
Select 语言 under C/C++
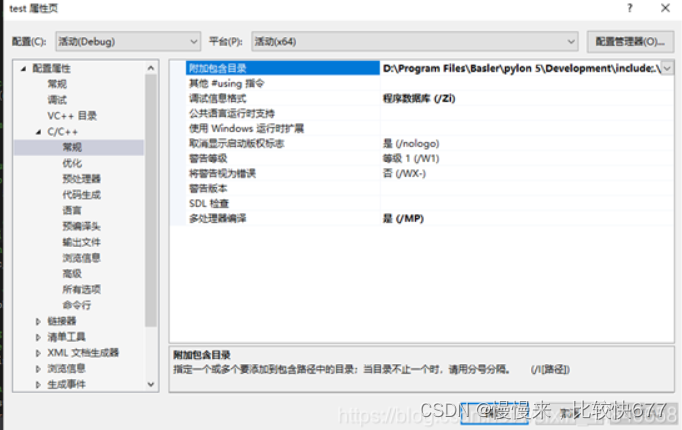tap(72, 210)
